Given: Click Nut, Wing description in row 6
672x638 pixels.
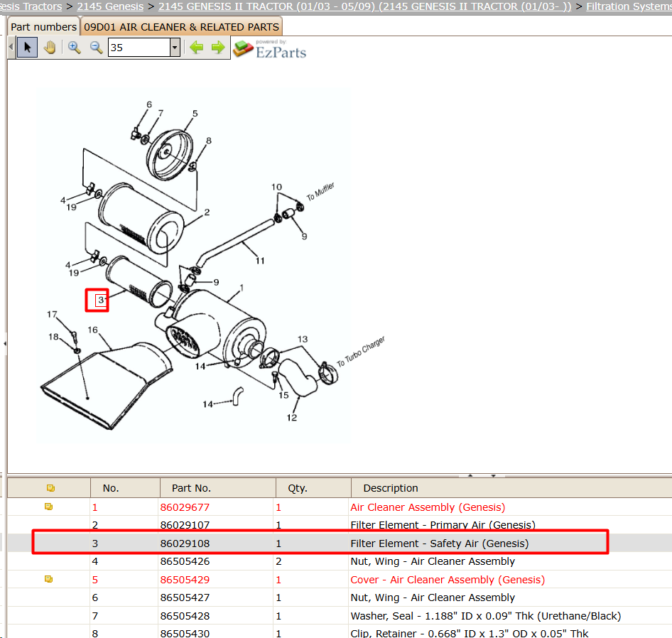Looking at the screenshot, I should click(433, 598).
